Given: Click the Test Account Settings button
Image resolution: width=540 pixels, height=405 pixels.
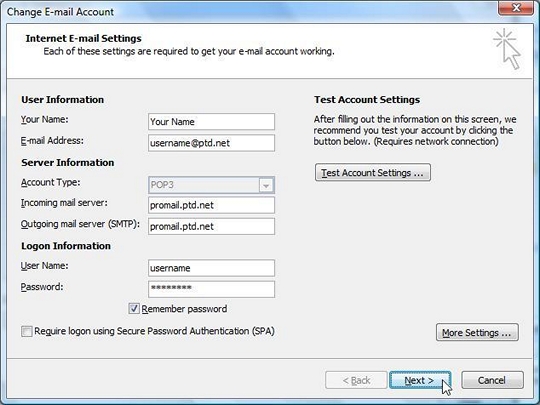Looking at the screenshot, I should pos(373,173).
